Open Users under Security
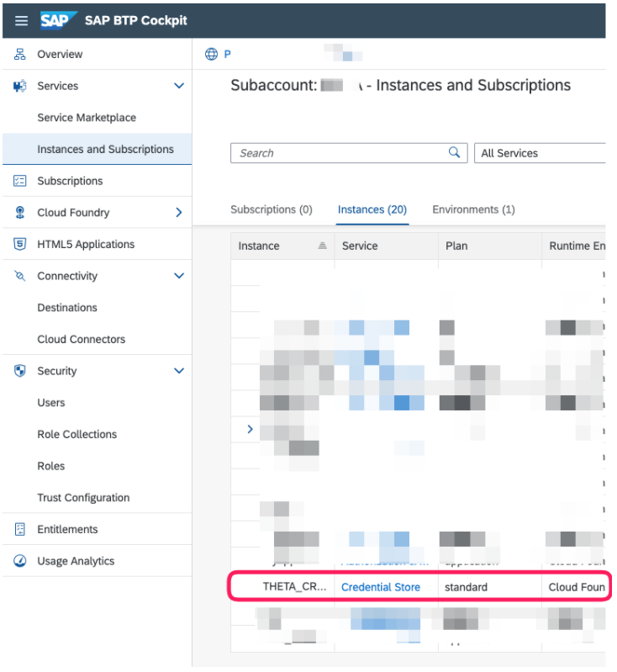The width and height of the screenshot is (617, 672). coord(97,402)
